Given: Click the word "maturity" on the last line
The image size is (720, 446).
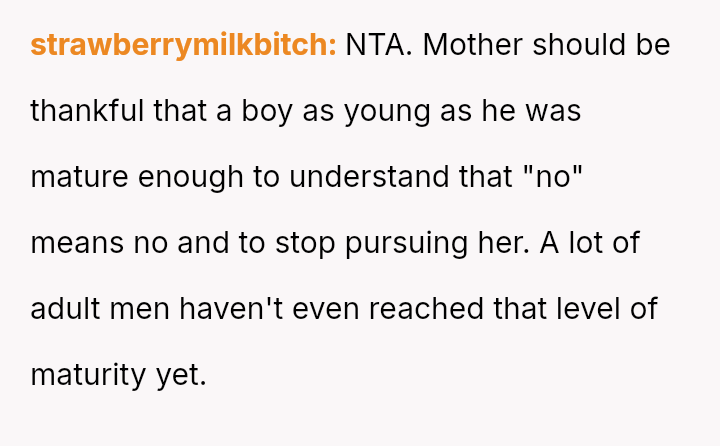Looking at the screenshot, I should (x=88, y=374).
